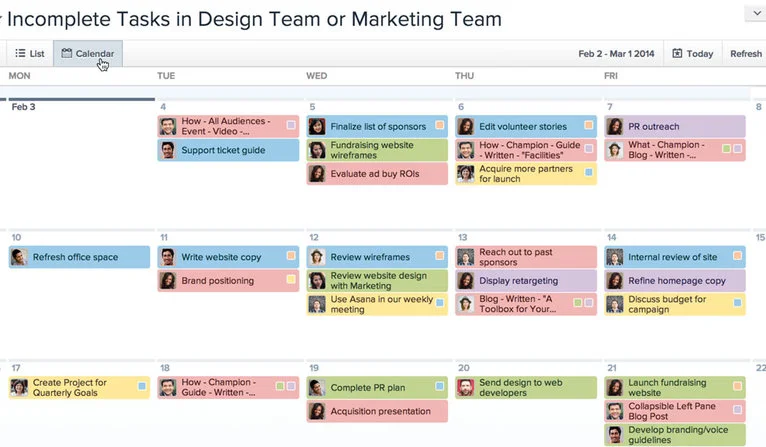
Task: Click the Refresh button
Action: (745, 53)
